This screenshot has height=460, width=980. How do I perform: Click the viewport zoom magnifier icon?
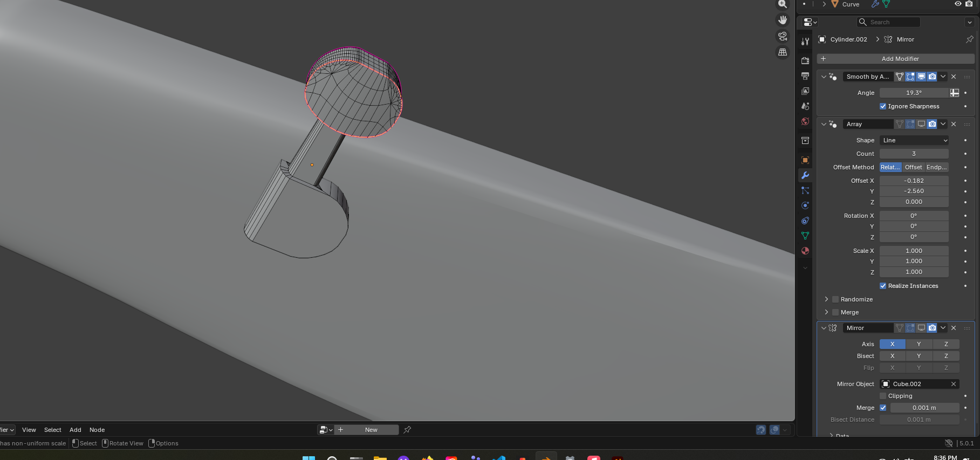pyautogui.click(x=782, y=4)
